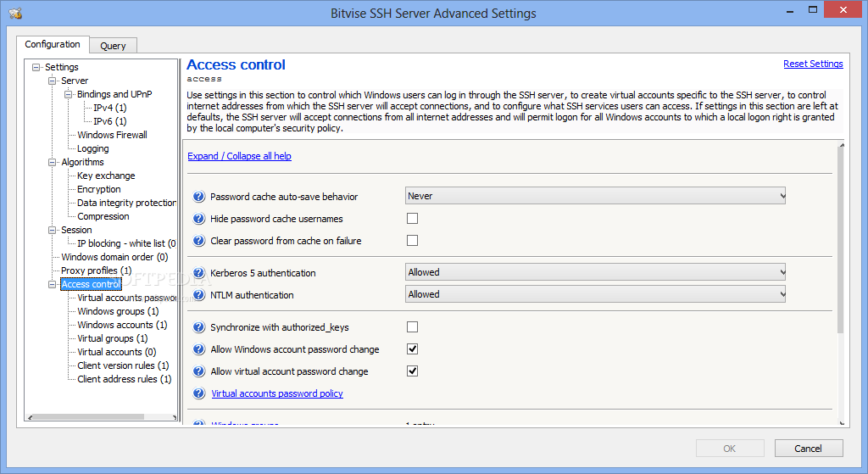Viewport: 868px width, 474px height.
Task: Click left arrow of tree horizontal scrollbar
Action: coord(30,417)
